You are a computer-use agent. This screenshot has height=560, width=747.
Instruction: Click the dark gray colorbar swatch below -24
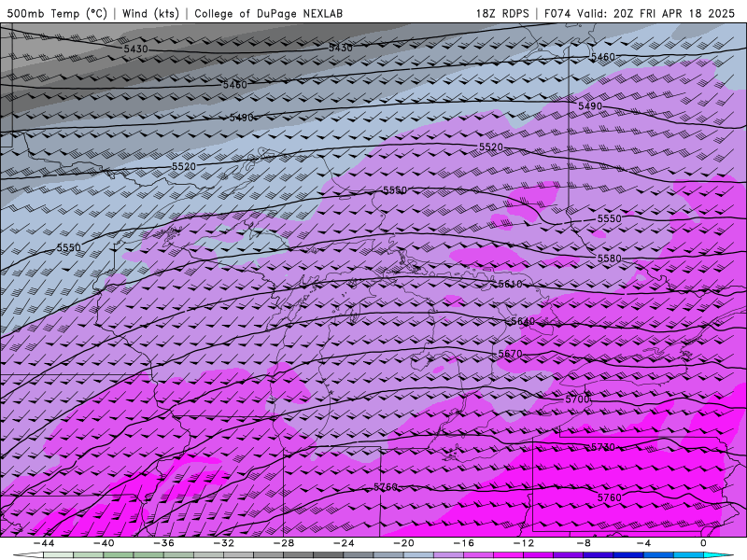[329, 555]
